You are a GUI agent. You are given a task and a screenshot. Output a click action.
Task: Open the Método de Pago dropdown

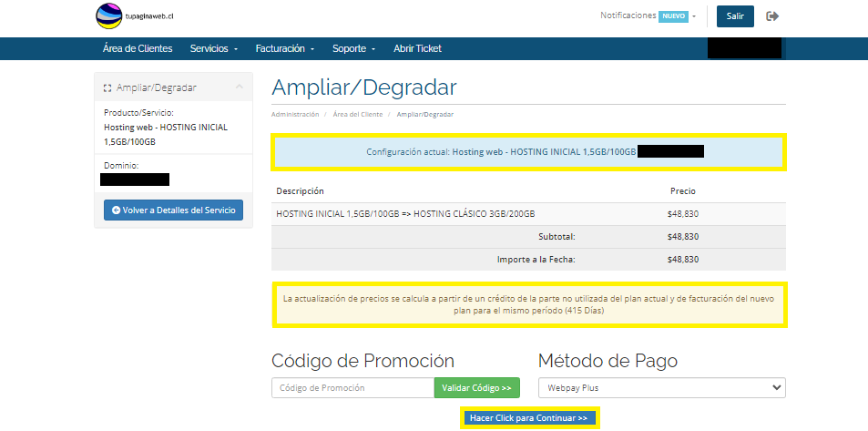click(x=661, y=388)
